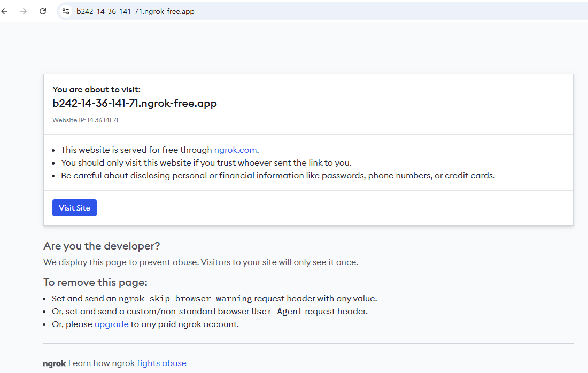Screen dimensions: 588x373
Task: Click the Visit Site button
Action: pyautogui.click(x=74, y=208)
